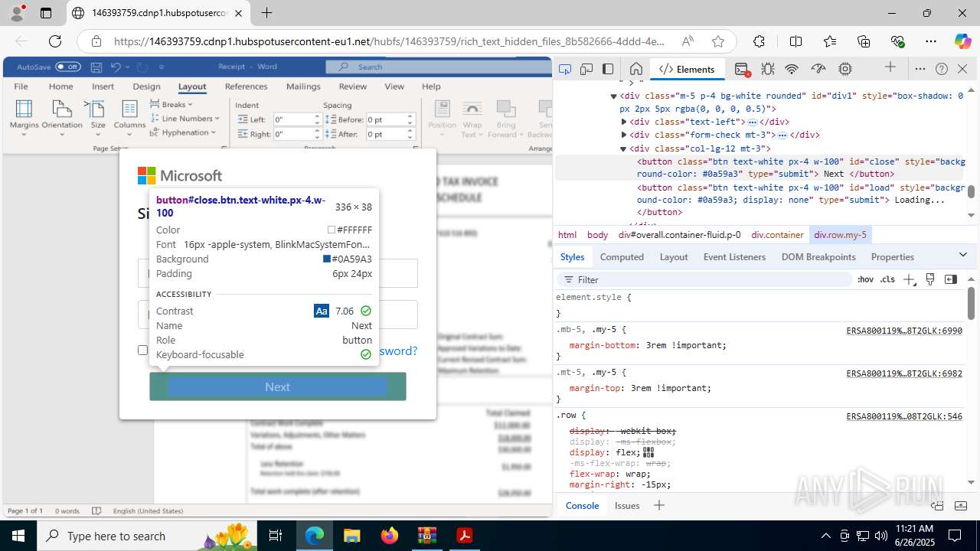Select the Elements tab in DevTools
Viewport: 980px width, 551px height.
(687, 69)
